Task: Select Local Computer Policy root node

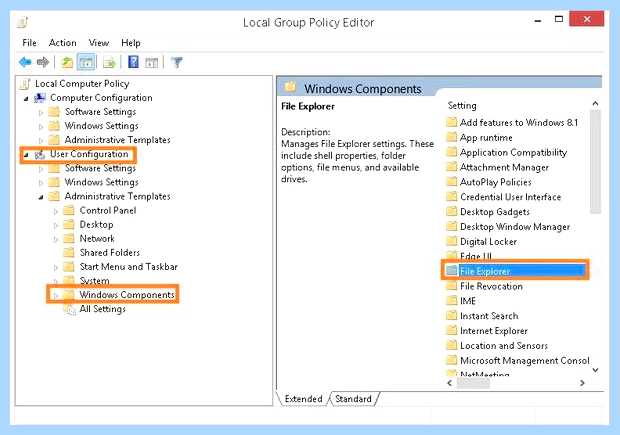Action: pos(82,84)
